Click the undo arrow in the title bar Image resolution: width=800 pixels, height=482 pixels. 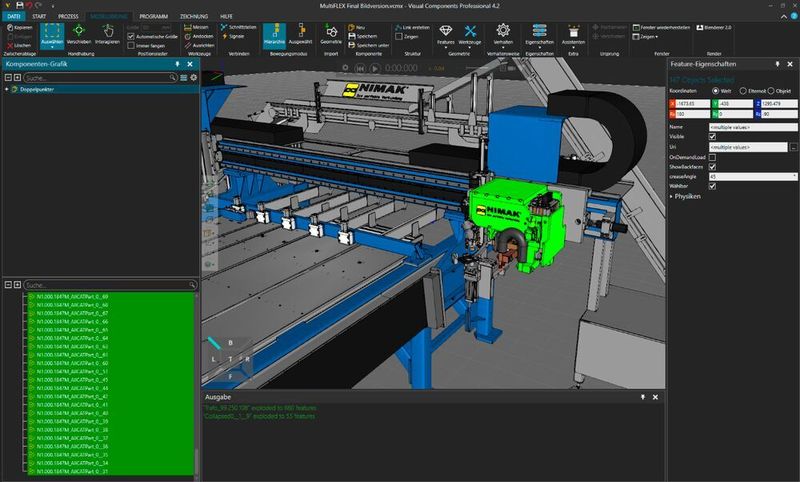pyautogui.click(x=29, y=5)
